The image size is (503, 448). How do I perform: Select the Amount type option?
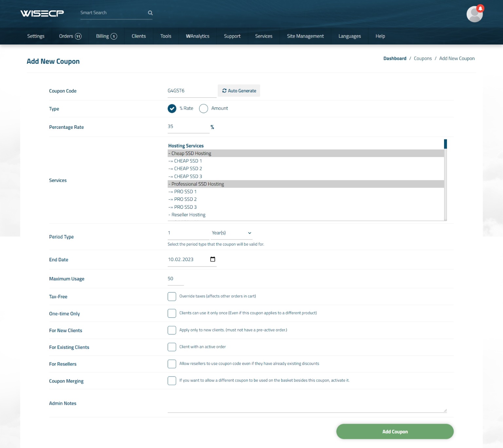point(203,108)
